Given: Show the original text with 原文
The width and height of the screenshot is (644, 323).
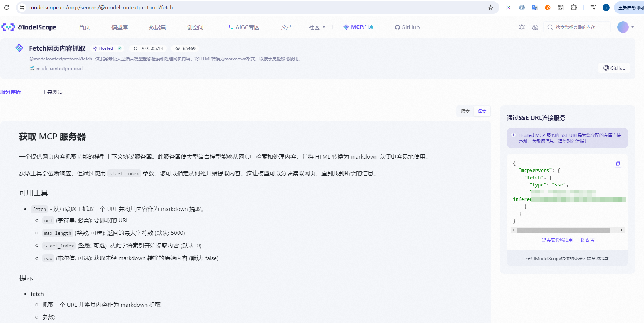Looking at the screenshot, I should pos(465,111).
